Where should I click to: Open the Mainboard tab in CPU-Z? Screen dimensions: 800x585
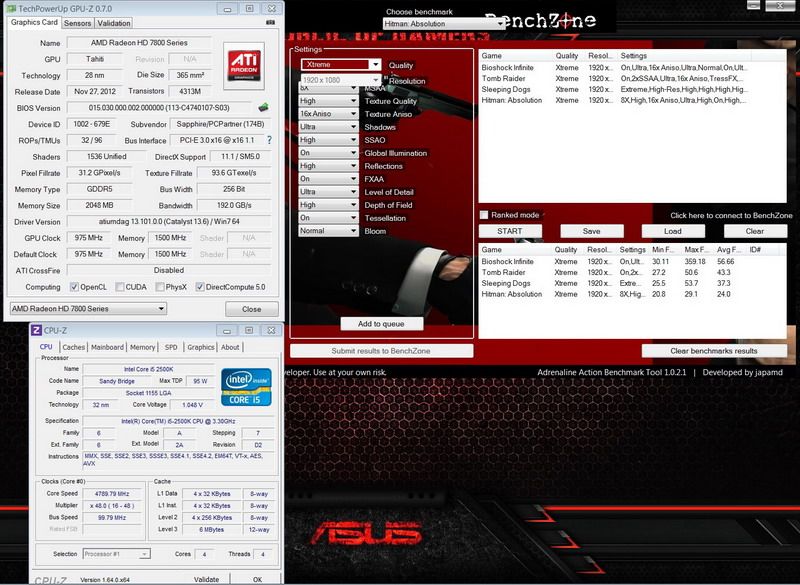pyautogui.click(x=107, y=347)
